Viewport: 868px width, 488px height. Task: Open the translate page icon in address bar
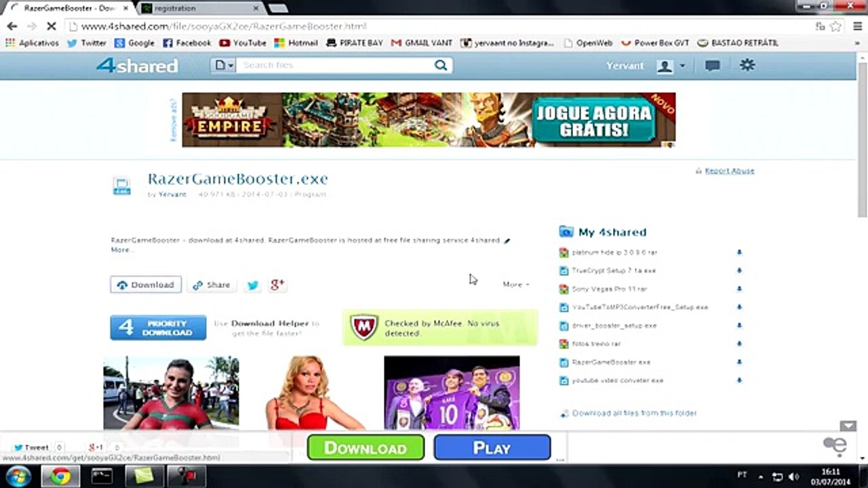(x=821, y=26)
